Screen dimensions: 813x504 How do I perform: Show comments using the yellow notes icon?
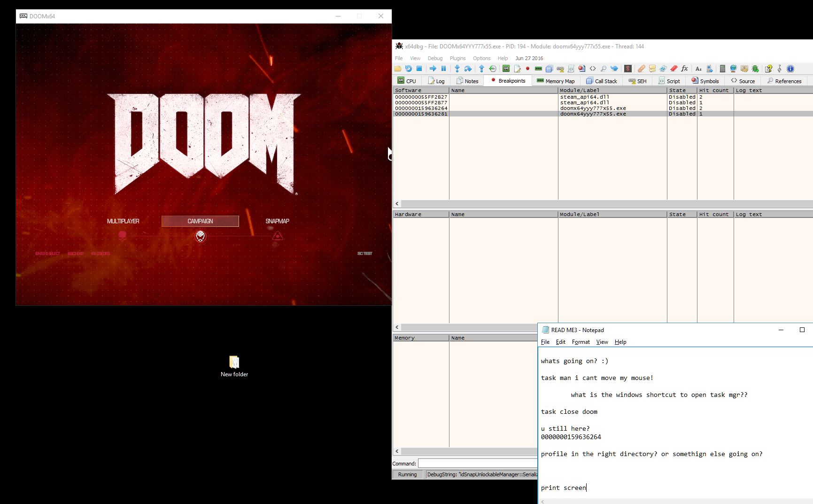coord(652,69)
